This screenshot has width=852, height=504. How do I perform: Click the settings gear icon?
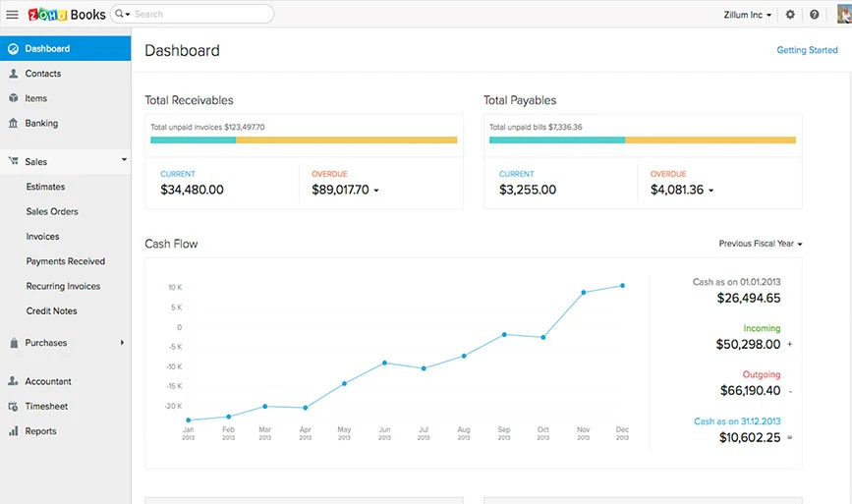(790, 15)
